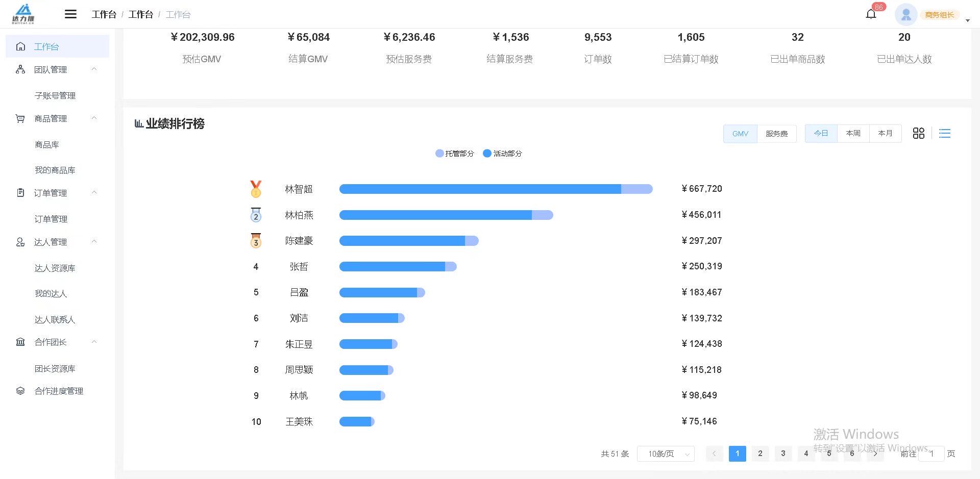980x479 pixels.
Task: Click the name 朱正昱 in ranking
Action: [299, 344]
